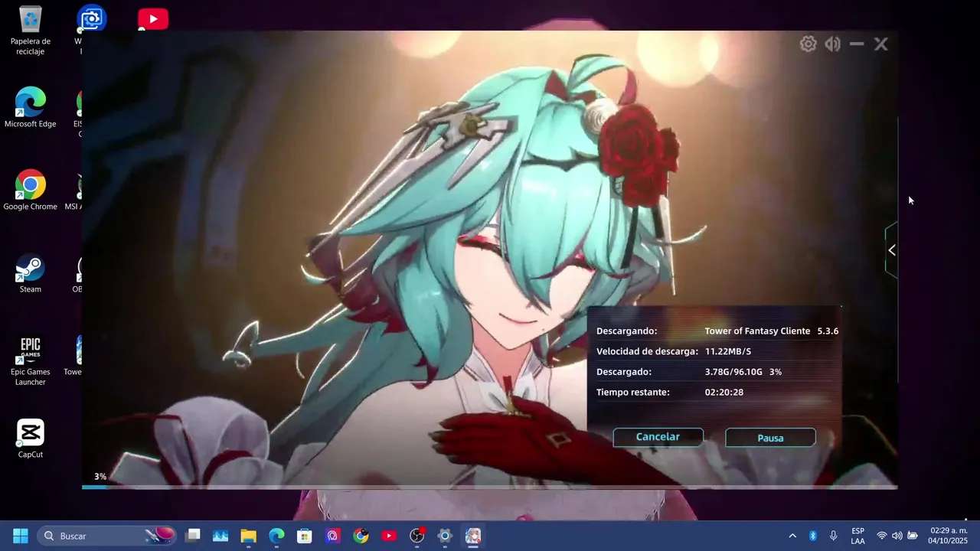
Task: Expand the launcher side panel arrow
Action: tap(891, 250)
